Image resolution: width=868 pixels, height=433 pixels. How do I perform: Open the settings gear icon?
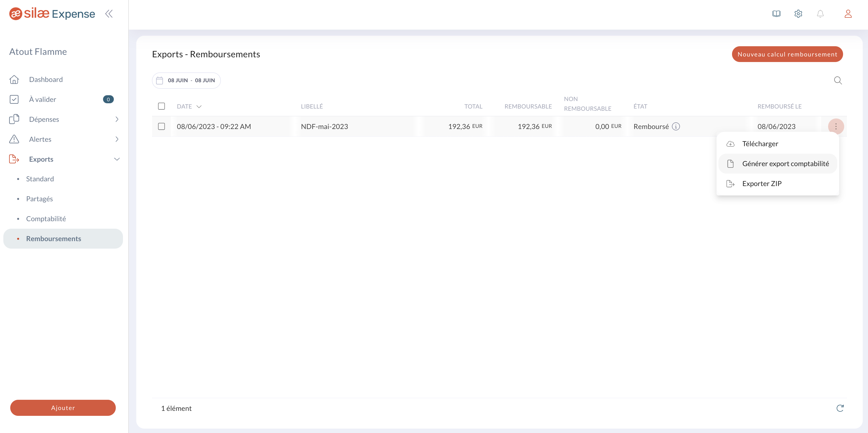point(798,14)
